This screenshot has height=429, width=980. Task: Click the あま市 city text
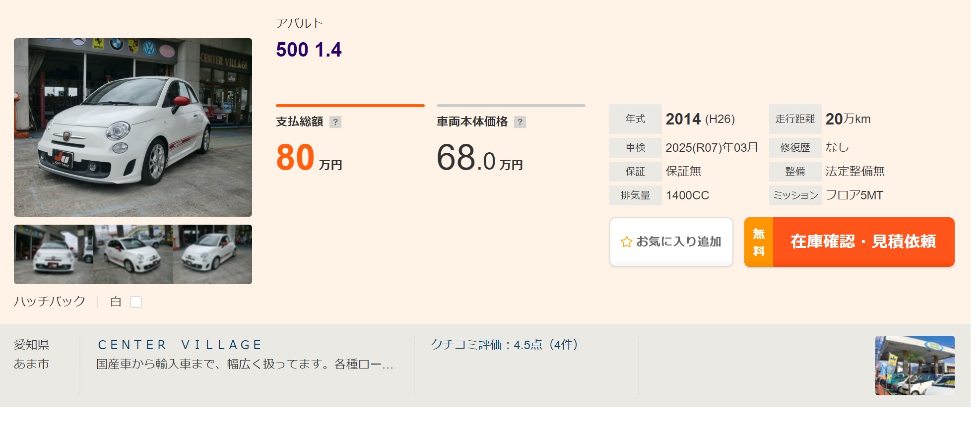tap(31, 364)
